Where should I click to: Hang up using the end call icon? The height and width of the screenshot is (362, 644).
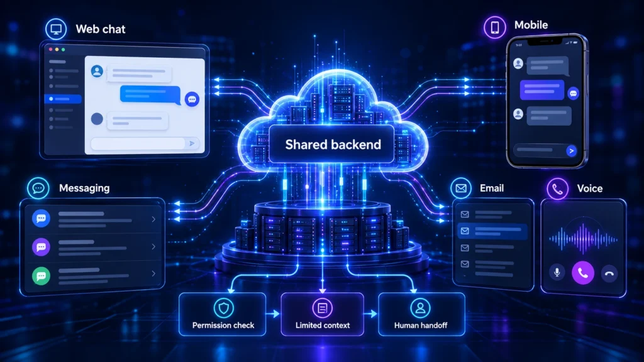coord(609,273)
